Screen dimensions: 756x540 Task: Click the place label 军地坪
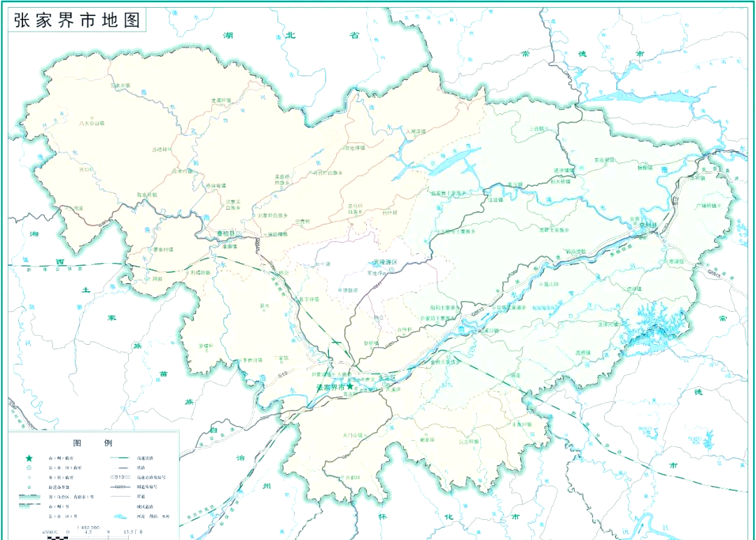pyautogui.click(x=376, y=273)
